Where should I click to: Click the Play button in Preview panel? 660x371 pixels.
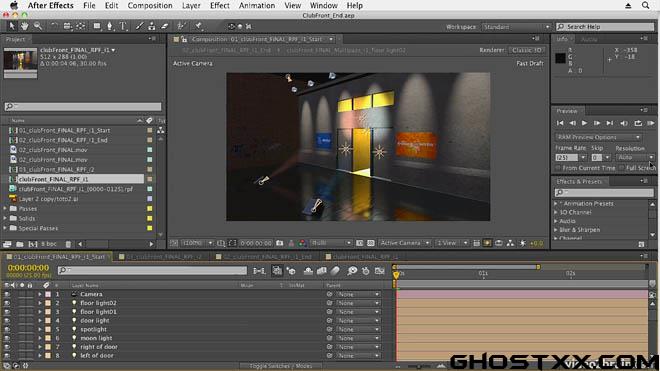coord(584,123)
